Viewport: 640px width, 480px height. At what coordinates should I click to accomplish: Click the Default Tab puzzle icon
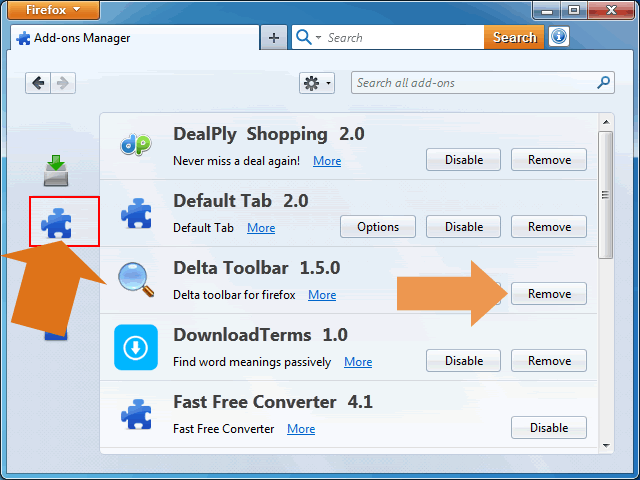pyautogui.click(x=136, y=213)
